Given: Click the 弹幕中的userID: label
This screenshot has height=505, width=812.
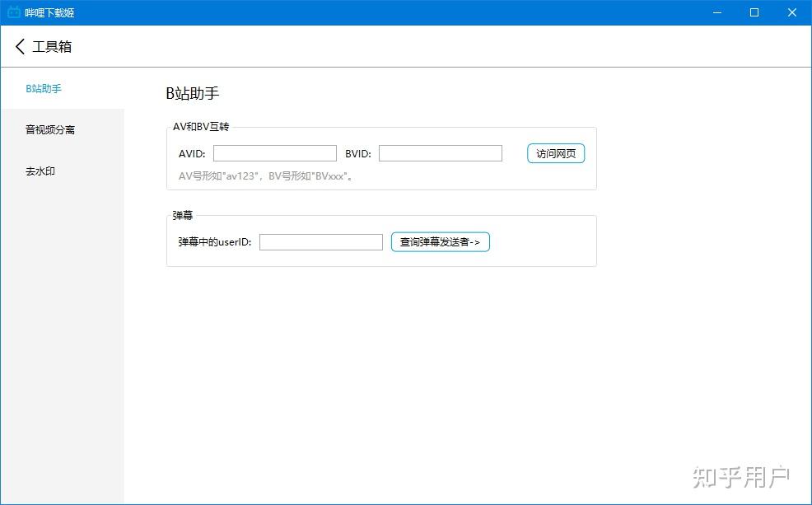Looking at the screenshot, I should click(215, 242).
